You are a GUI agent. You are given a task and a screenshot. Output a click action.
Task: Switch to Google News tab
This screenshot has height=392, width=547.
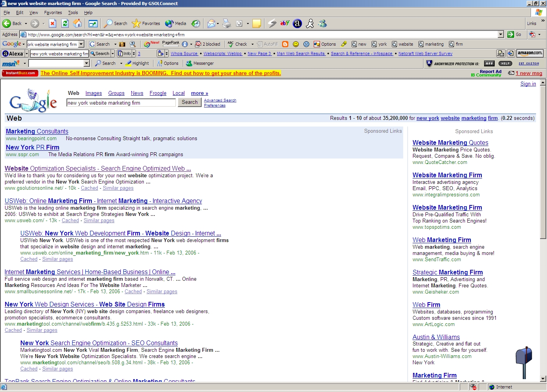[x=137, y=93]
